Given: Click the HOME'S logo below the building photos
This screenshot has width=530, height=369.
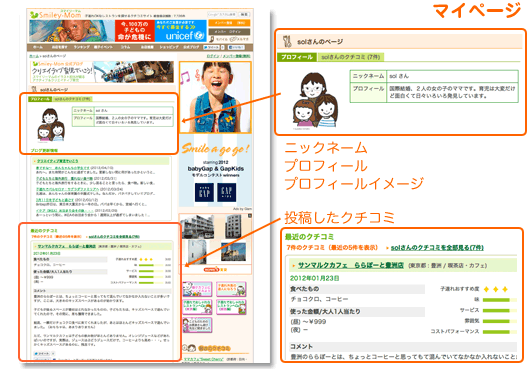Looking at the screenshot, I should [x=215, y=269].
